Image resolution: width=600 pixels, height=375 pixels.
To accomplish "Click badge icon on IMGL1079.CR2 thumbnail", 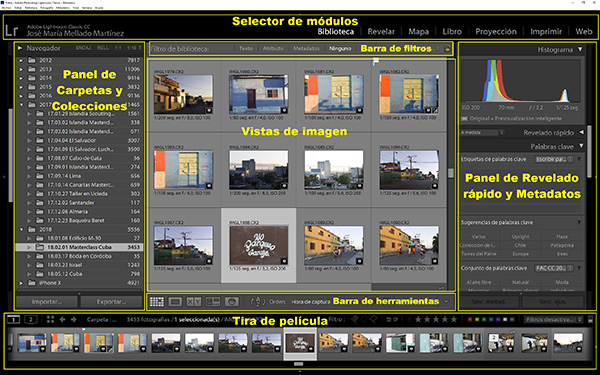I will (209, 110).
